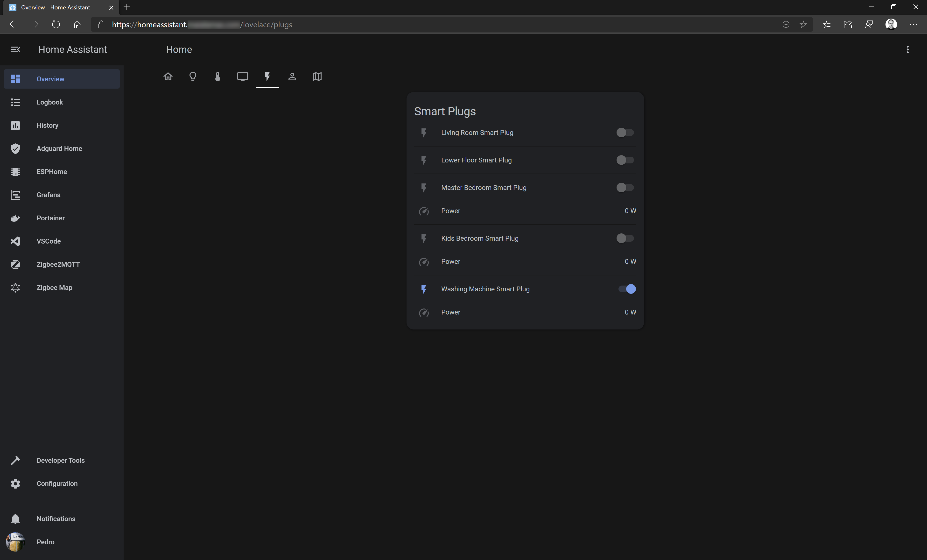Image resolution: width=927 pixels, height=560 pixels.
Task: Open dashboard three-dot overflow menu
Action: [907, 49]
